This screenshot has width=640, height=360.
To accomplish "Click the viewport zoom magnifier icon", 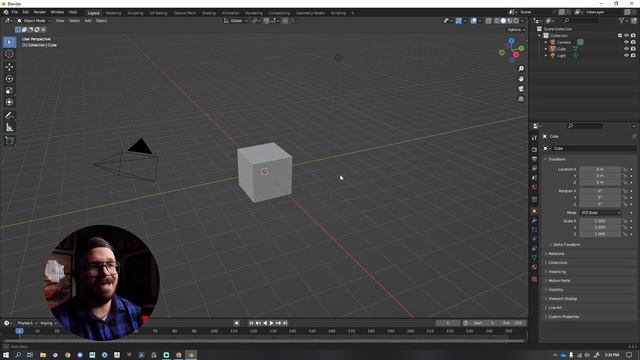I will [521, 69].
